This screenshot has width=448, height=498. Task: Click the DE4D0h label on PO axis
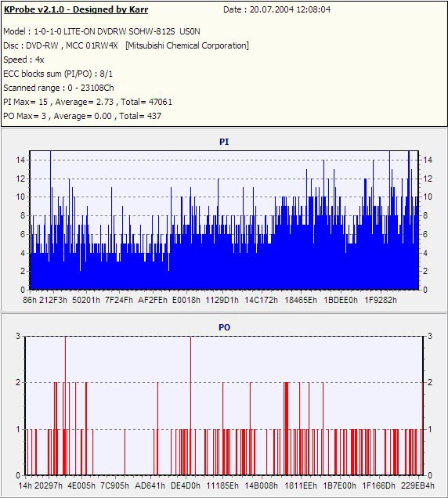186,485
